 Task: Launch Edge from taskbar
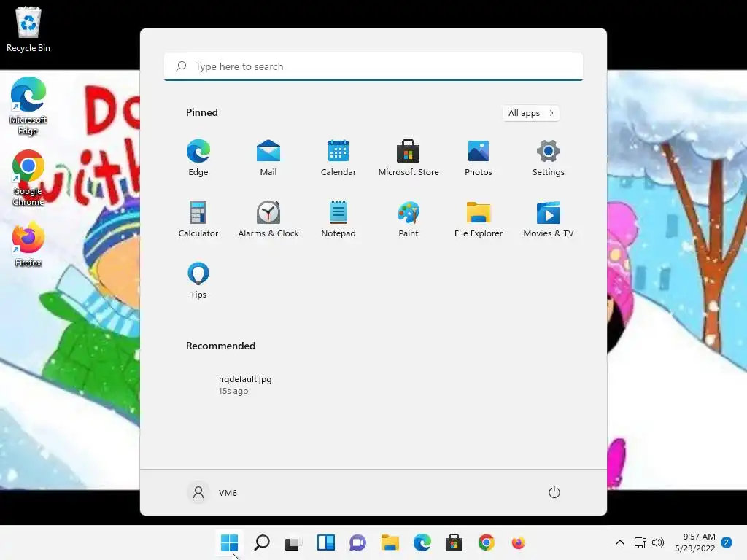[422, 542]
